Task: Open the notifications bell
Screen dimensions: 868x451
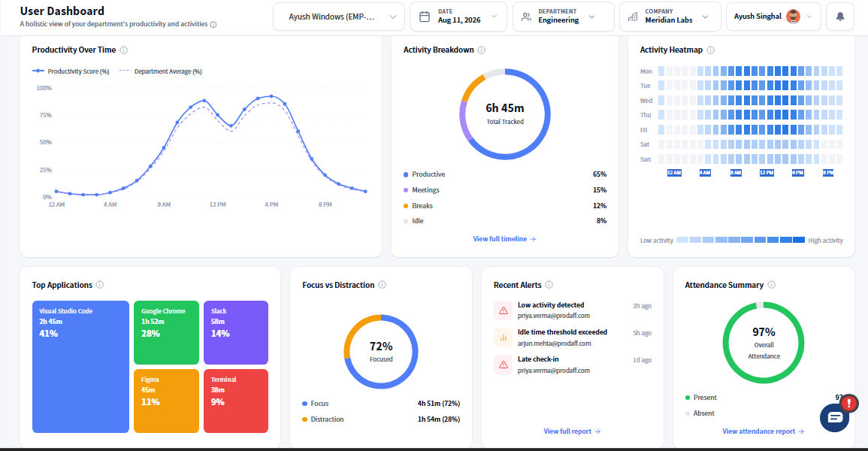Action: 839,17
